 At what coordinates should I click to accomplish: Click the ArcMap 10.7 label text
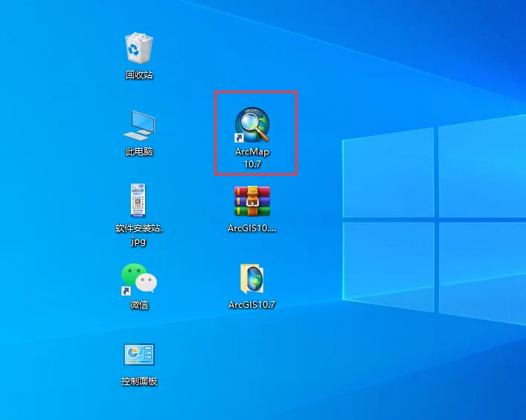coord(252,158)
